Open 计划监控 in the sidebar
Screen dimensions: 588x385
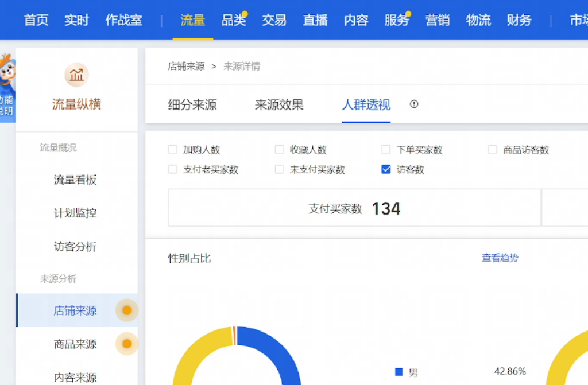(75, 213)
